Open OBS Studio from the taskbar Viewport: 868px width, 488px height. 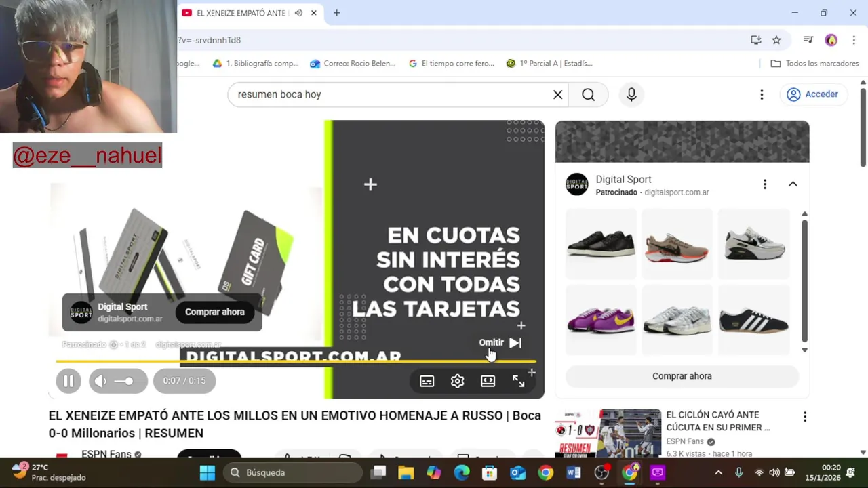(x=601, y=472)
